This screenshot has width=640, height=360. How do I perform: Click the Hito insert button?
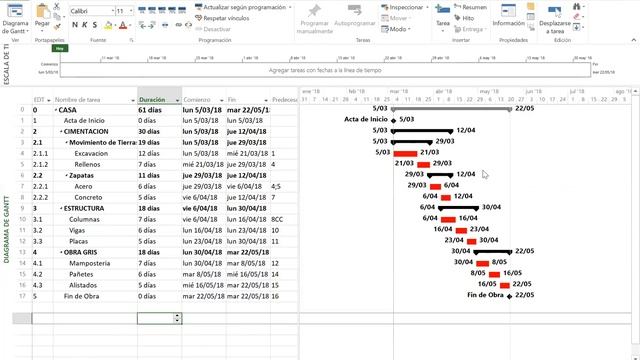464,18
